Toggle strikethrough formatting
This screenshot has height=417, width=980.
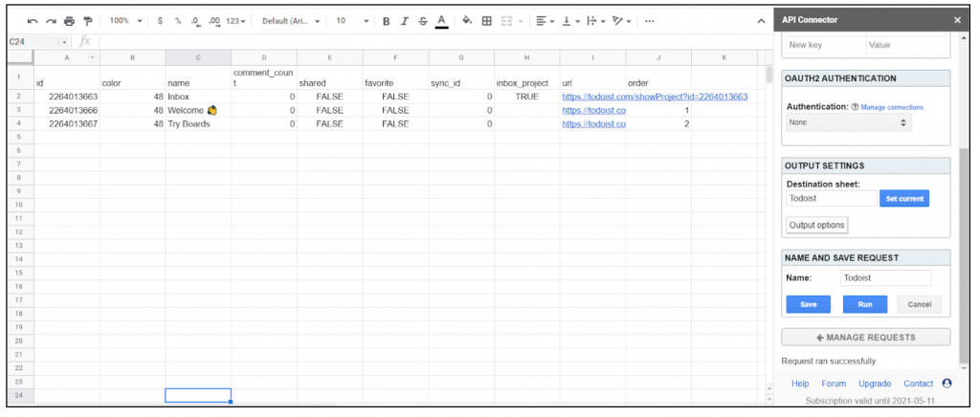point(423,21)
